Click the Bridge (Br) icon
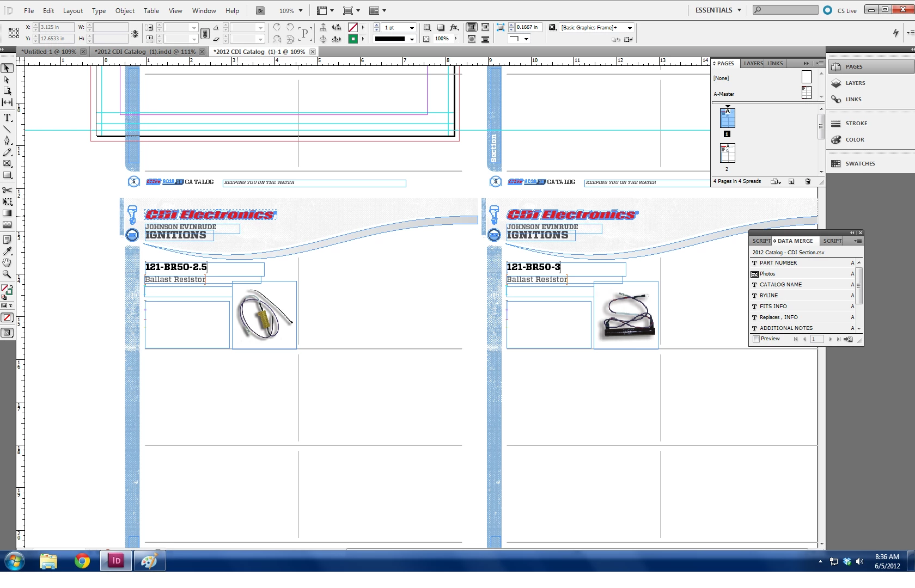Image resolution: width=915 pixels, height=588 pixels. (x=260, y=10)
